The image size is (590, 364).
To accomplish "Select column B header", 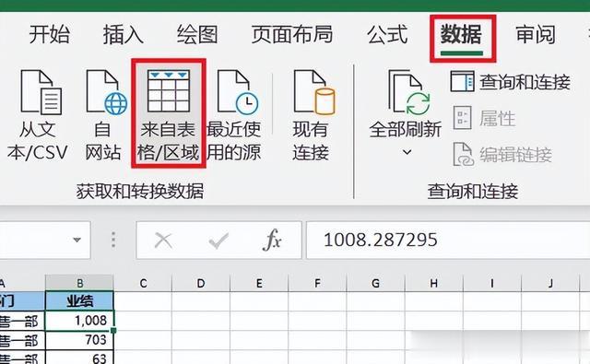I will pos(79,283).
